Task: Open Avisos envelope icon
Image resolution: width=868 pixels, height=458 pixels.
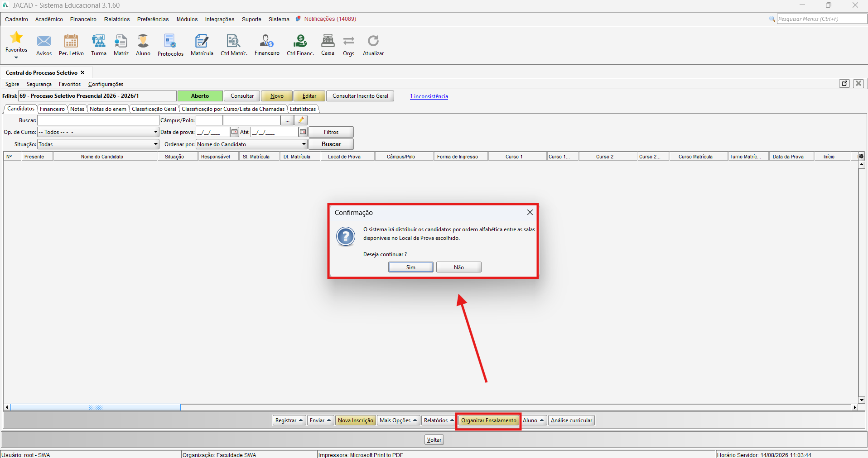Action: pyautogui.click(x=44, y=41)
